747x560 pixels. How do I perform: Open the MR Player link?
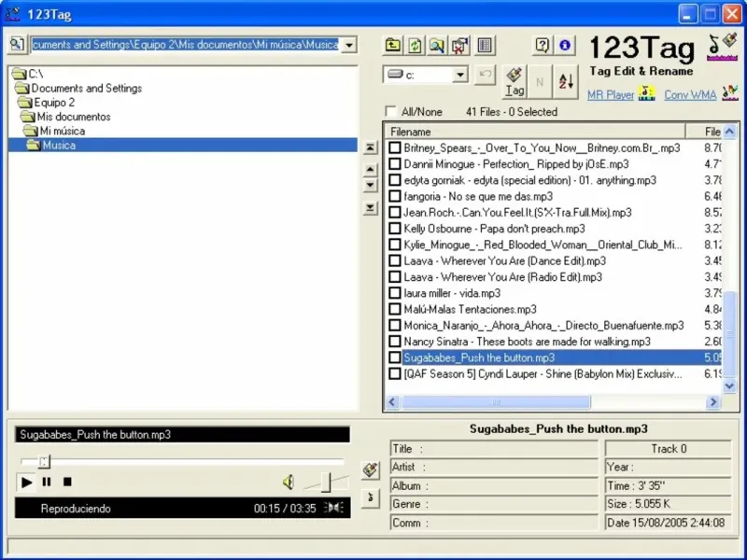611,95
